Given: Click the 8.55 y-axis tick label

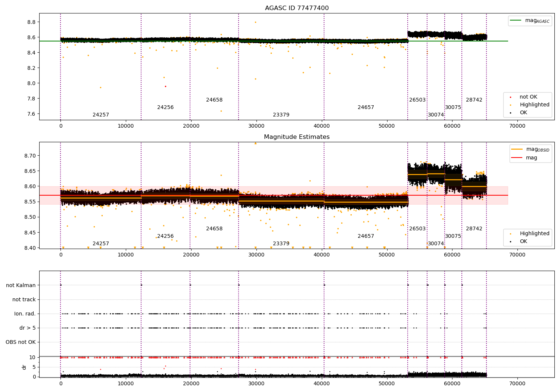Looking at the screenshot, I should click(x=30, y=202).
